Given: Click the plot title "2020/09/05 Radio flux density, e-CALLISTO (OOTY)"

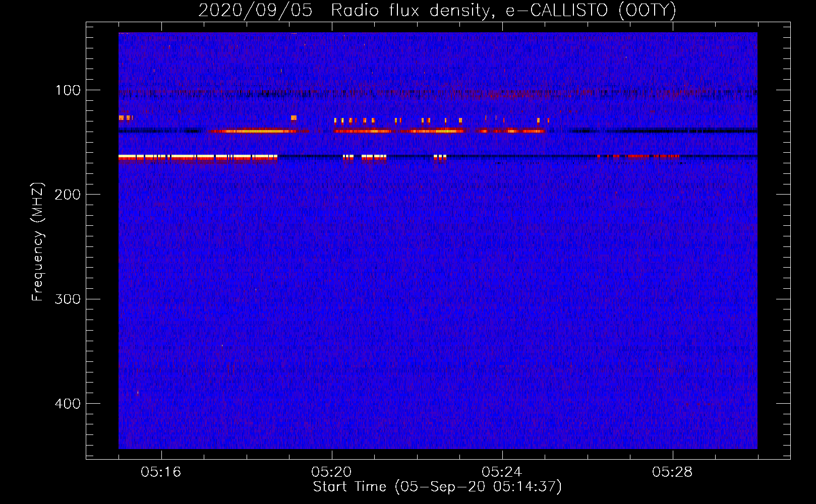Looking at the screenshot, I should coord(437,11).
